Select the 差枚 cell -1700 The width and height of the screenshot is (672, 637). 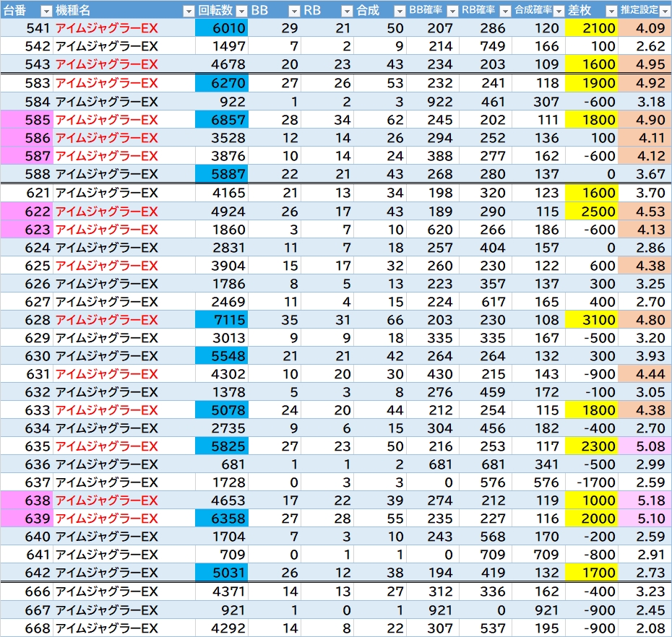[591, 482]
